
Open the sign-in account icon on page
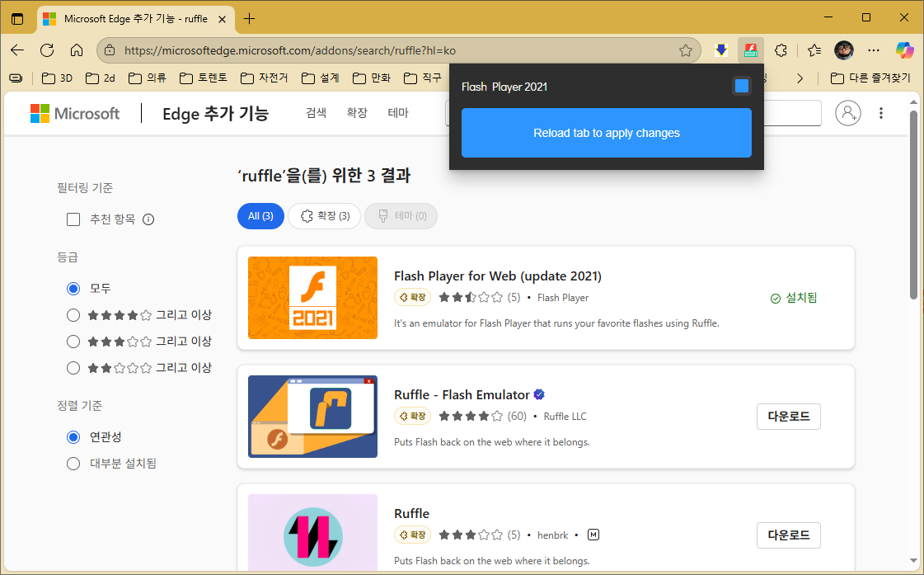pyautogui.click(x=848, y=113)
